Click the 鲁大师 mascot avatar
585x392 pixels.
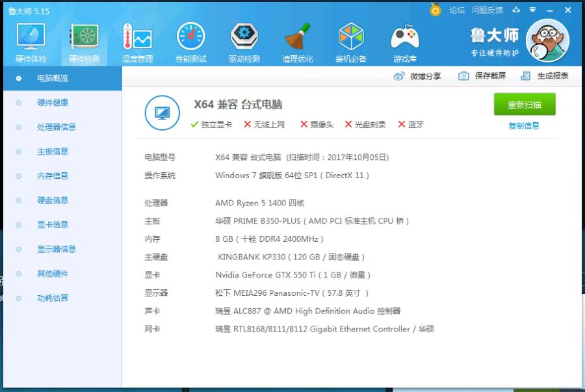pos(547,40)
